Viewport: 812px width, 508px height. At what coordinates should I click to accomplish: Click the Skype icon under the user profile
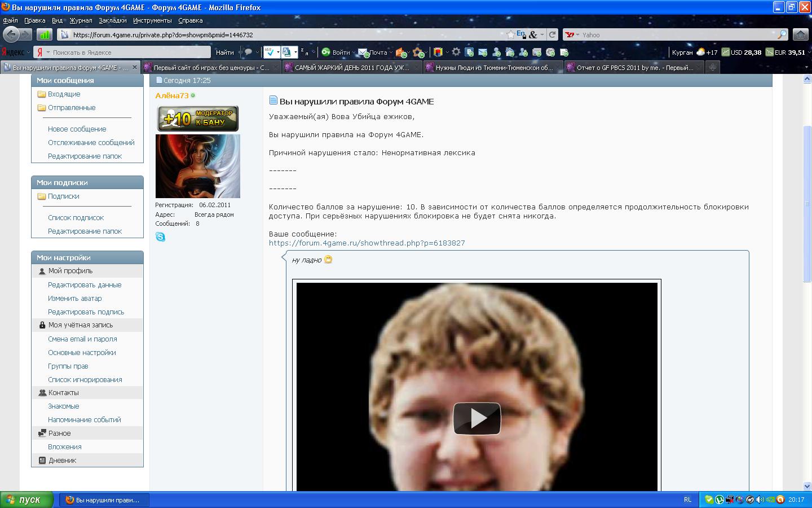[x=161, y=237]
